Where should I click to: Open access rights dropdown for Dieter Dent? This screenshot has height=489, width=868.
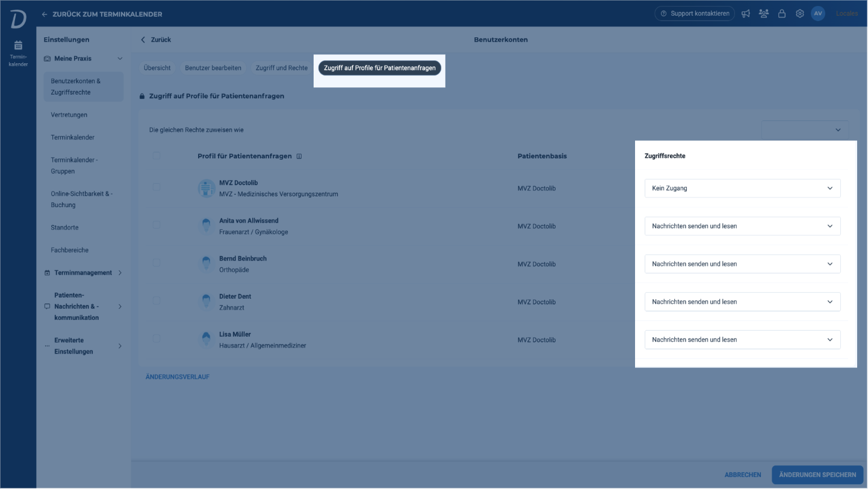coord(742,302)
